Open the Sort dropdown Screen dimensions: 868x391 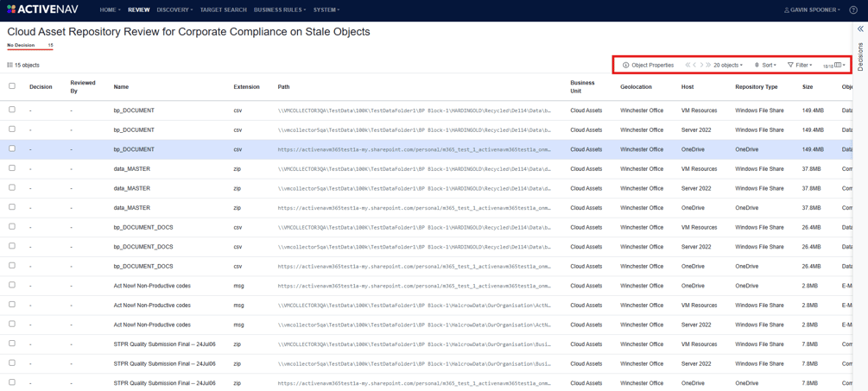(765, 66)
